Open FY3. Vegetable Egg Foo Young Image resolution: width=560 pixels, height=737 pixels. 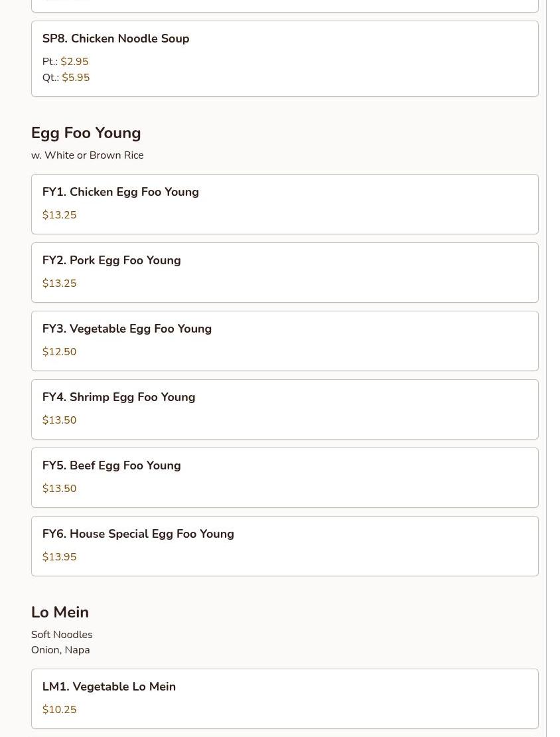pos(127,329)
